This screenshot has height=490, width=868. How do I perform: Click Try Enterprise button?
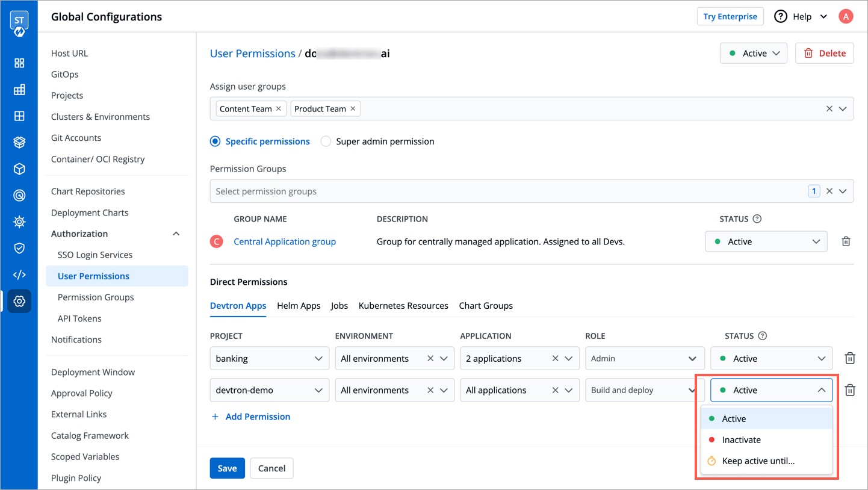(730, 16)
